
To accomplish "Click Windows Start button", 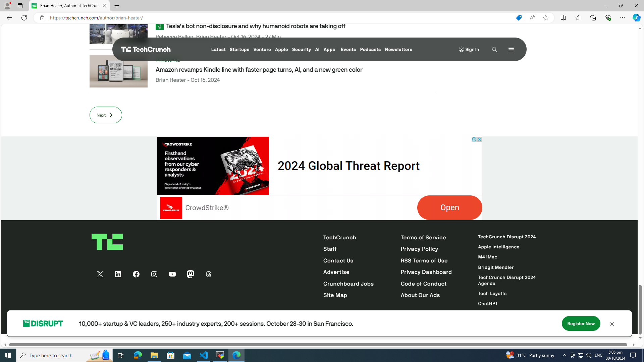I will 8,355.
